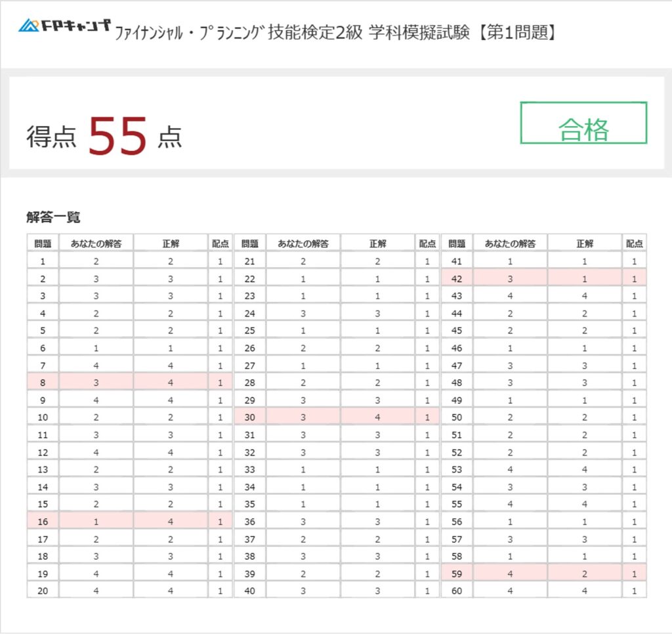This screenshot has width=672, height=634.
Task: Click the leftmost あなたの解答 column header
Action: (x=96, y=243)
